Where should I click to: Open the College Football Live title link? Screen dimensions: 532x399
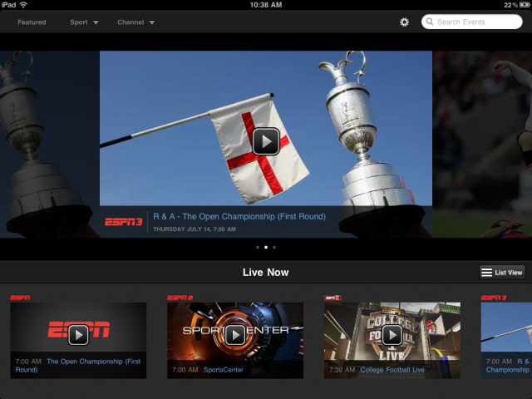point(392,370)
